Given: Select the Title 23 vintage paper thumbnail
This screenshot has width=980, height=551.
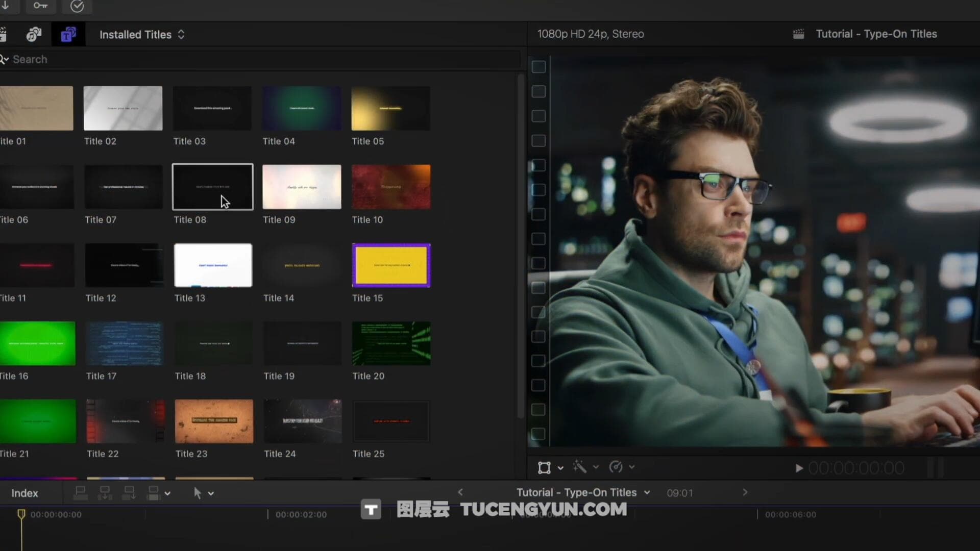Looking at the screenshot, I should tap(214, 421).
